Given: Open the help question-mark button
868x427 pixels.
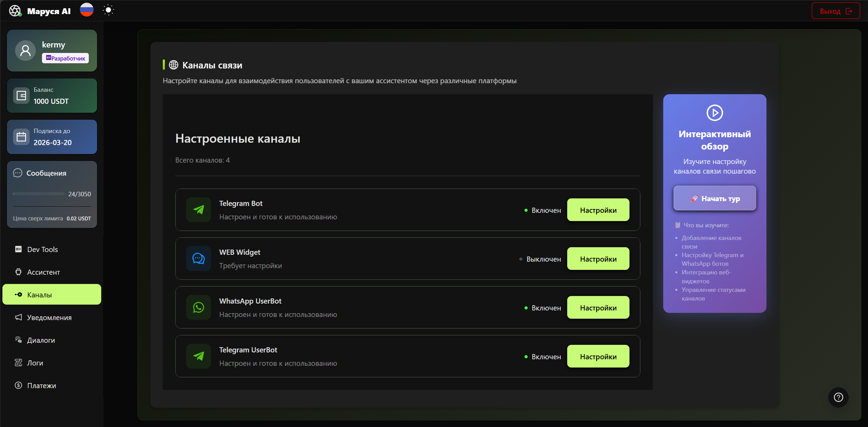Looking at the screenshot, I should [x=838, y=397].
